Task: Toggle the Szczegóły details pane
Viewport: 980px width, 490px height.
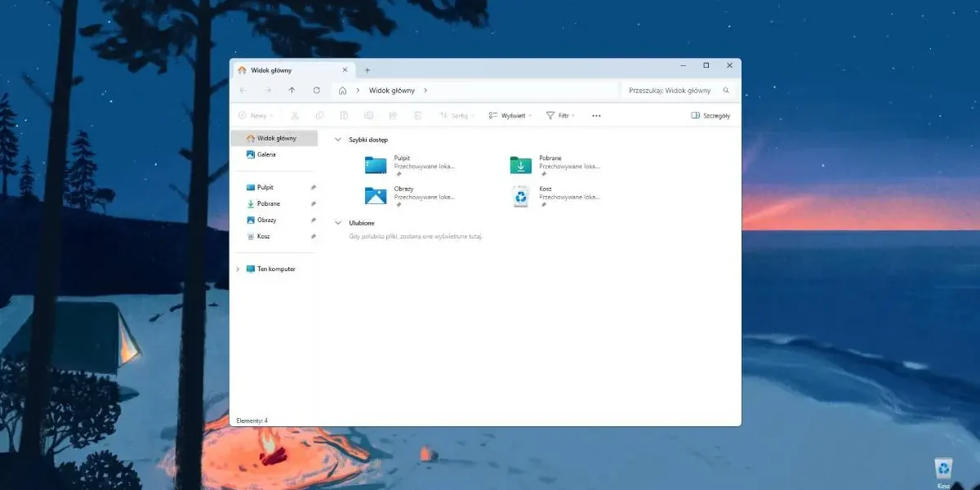Action: 711,115
